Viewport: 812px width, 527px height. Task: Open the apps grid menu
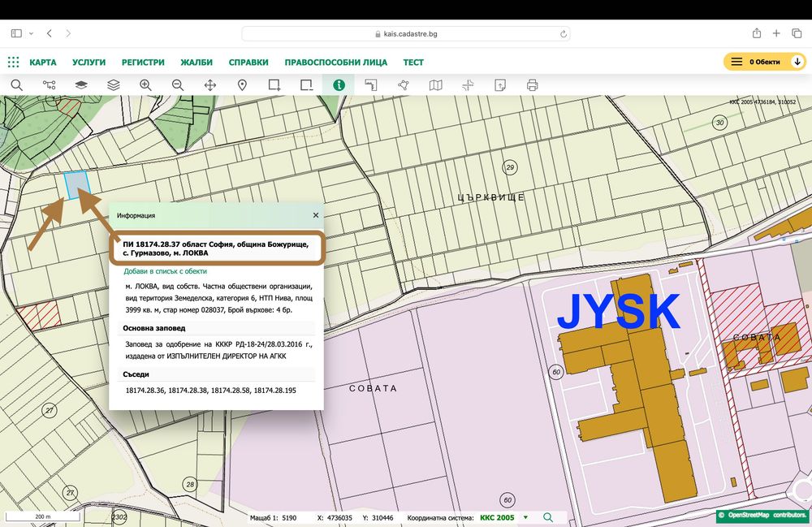(14, 63)
